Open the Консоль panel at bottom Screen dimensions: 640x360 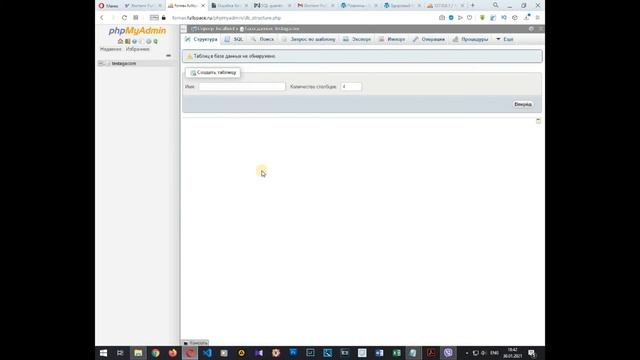point(196,343)
